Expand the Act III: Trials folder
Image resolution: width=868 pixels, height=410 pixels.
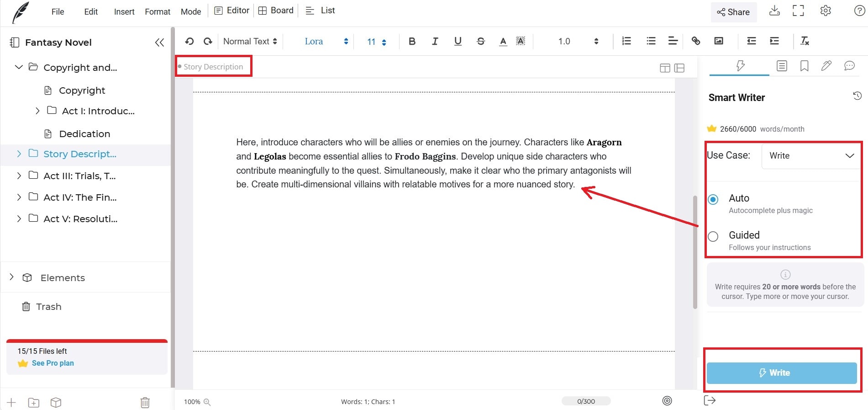(x=19, y=176)
